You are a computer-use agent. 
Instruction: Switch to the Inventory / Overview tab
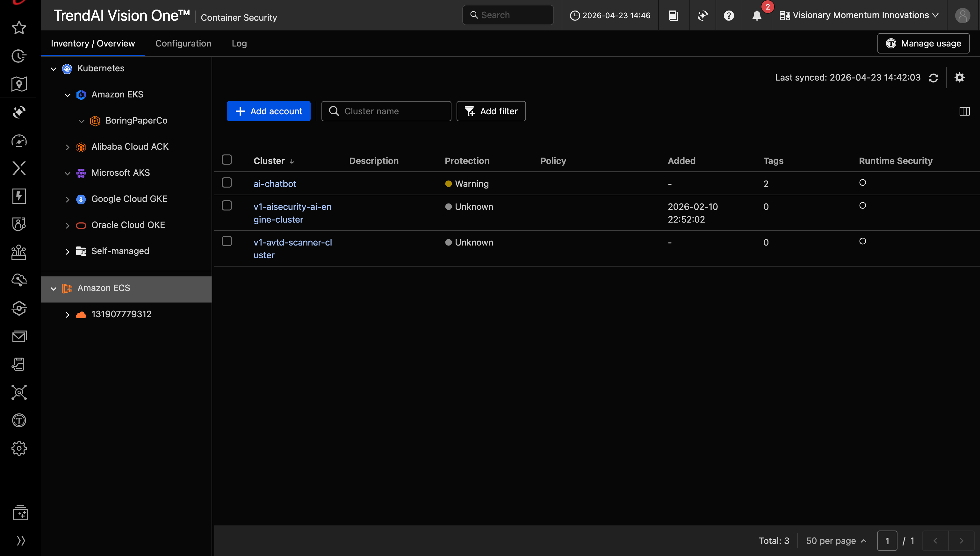(93, 43)
